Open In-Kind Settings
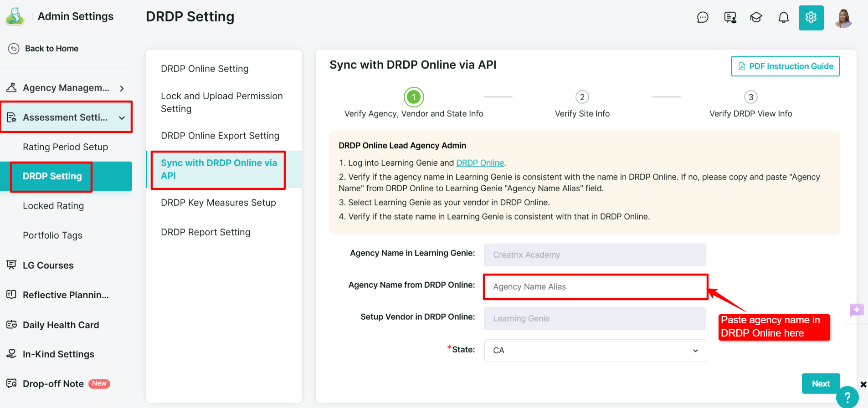 [59, 354]
